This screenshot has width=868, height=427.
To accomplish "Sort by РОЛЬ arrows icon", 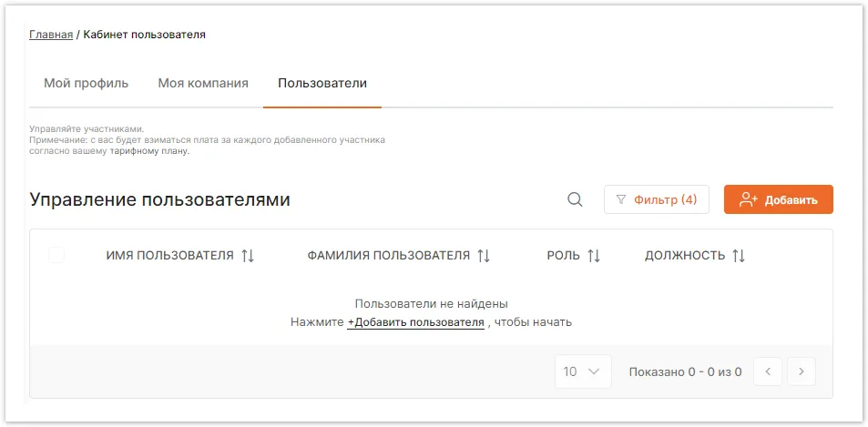I will tap(594, 256).
